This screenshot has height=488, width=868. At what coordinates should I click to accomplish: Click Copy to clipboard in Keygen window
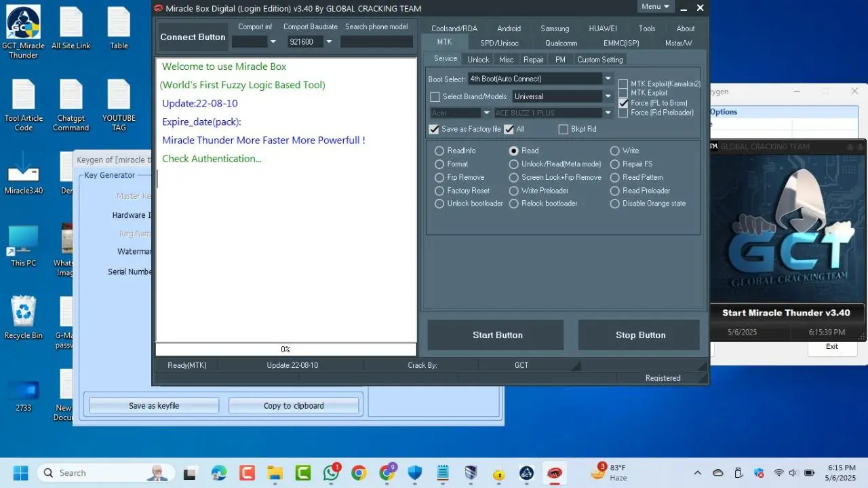[294, 406]
